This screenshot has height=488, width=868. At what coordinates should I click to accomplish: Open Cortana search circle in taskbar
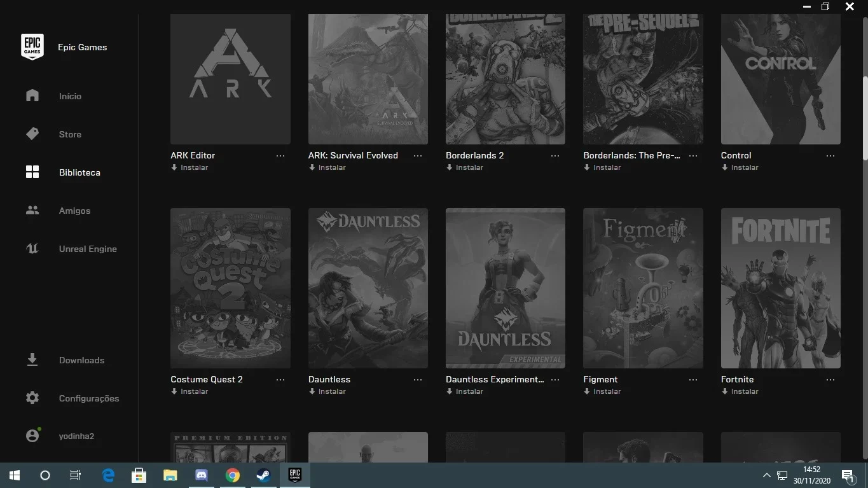point(45,475)
